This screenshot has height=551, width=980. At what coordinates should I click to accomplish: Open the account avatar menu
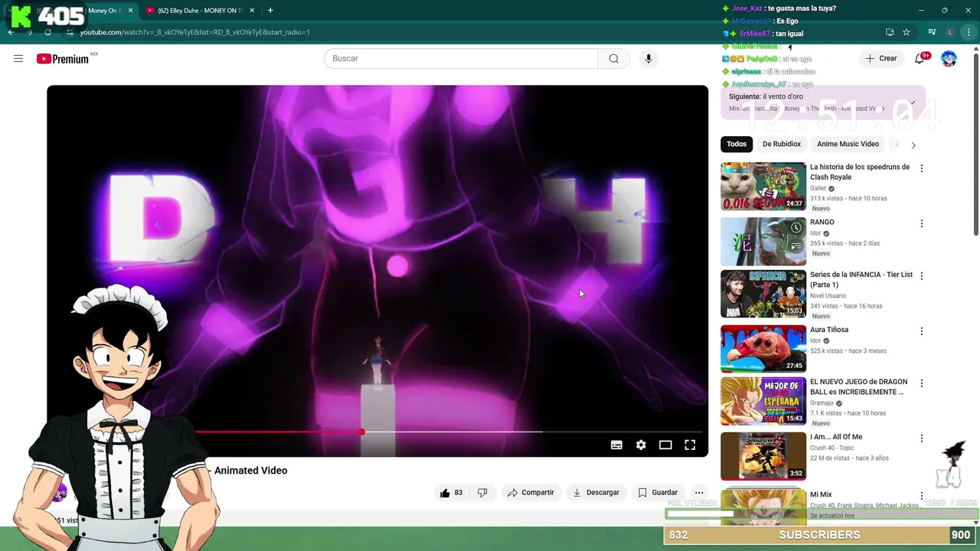click(949, 59)
